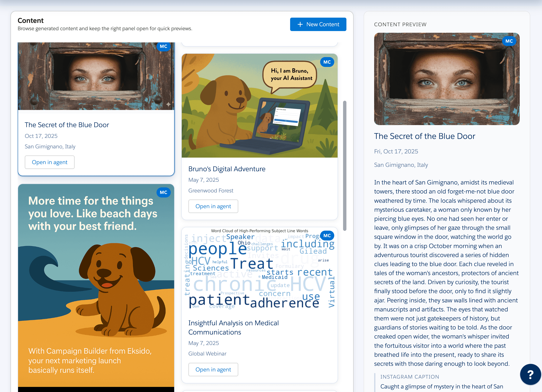This screenshot has width=542, height=392.
Task: Click the preview panel title 'The Secret of the Blue Door'
Action: pyautogui.click(x=424, y=136)
